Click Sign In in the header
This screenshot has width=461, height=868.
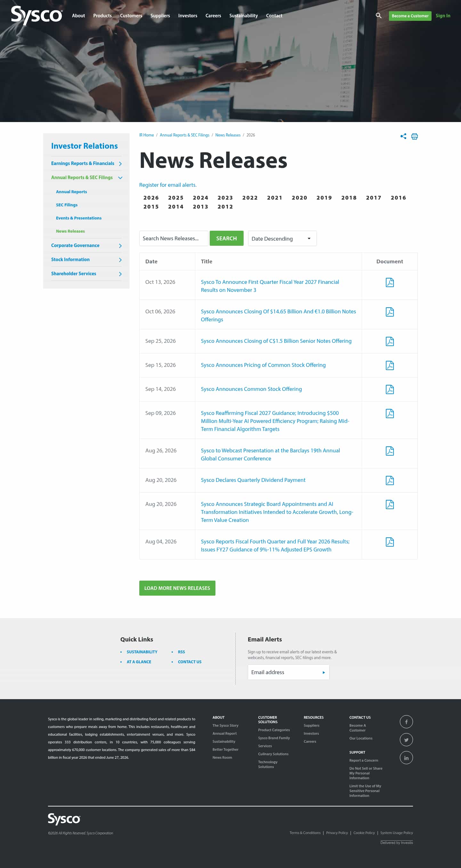[443, 15]
